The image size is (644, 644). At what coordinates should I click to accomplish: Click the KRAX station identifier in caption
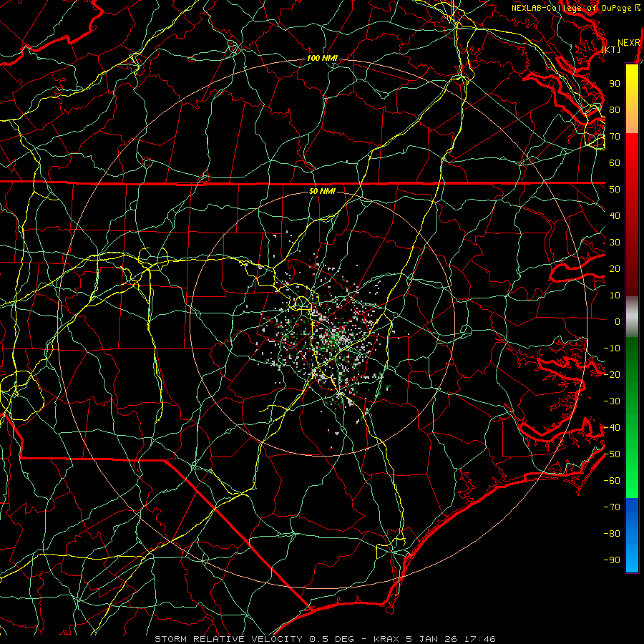pyautogui.click(x=386, y=639)
